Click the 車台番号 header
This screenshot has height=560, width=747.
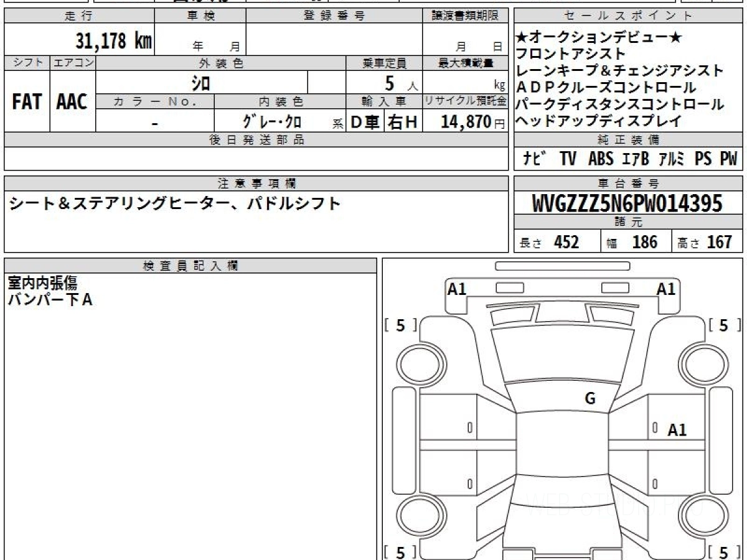pyautogui.click(x=629, y=183)
